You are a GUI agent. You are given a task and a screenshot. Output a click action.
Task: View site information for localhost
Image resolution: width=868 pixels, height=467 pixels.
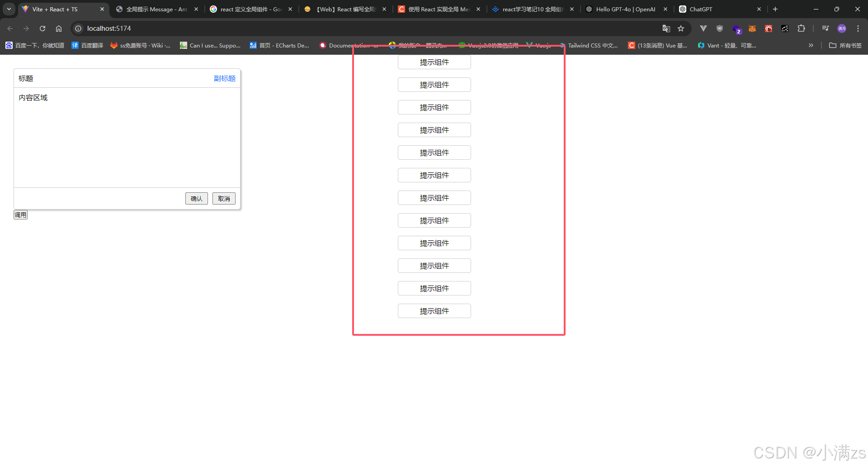click(78, 29)
